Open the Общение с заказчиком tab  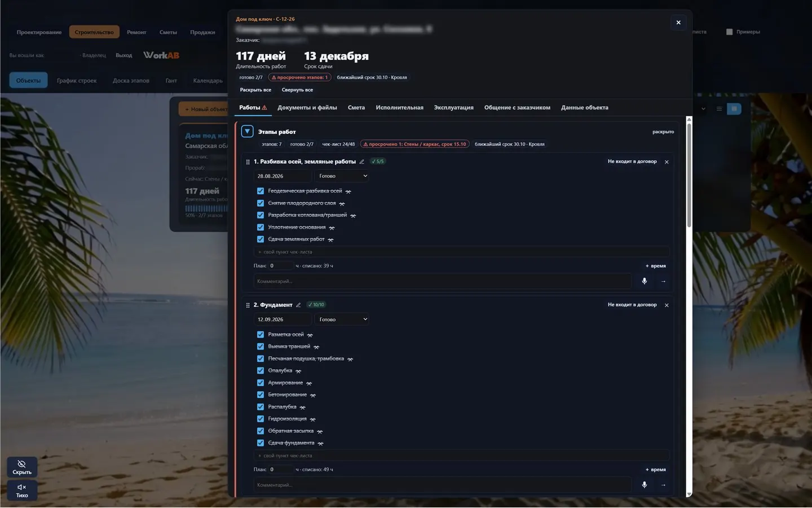[x=517, y=108]
